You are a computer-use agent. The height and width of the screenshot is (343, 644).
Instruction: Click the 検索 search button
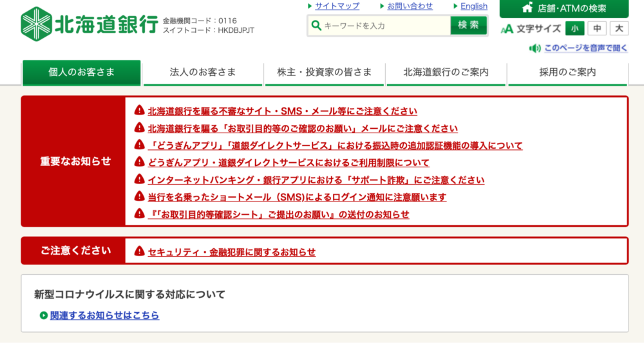(x=468, y=26)
